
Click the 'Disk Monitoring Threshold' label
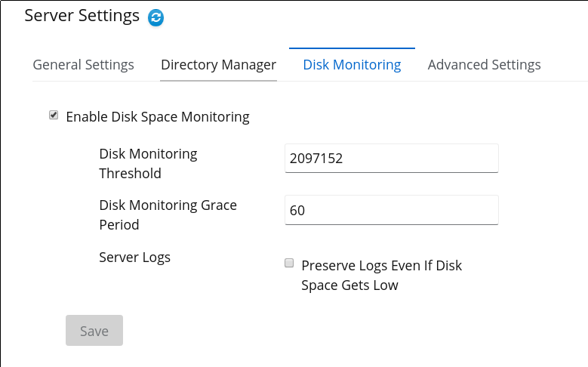pyautogui.click(x=148, y=164)
